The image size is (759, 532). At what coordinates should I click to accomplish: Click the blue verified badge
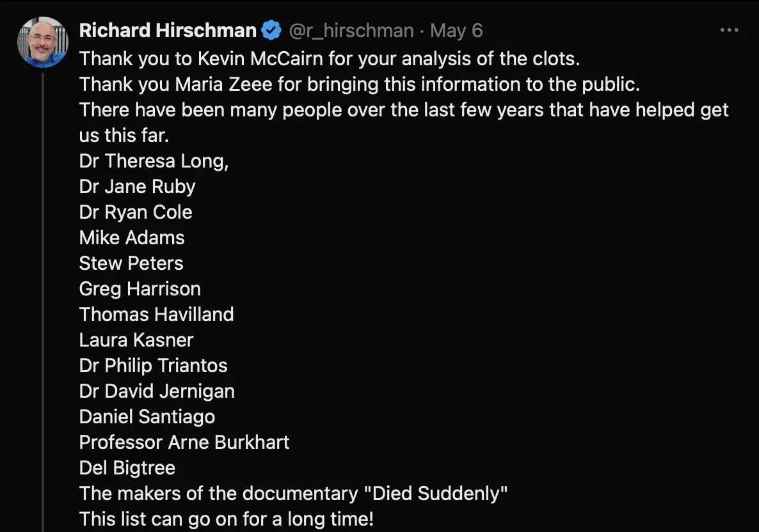coord(272,30)
